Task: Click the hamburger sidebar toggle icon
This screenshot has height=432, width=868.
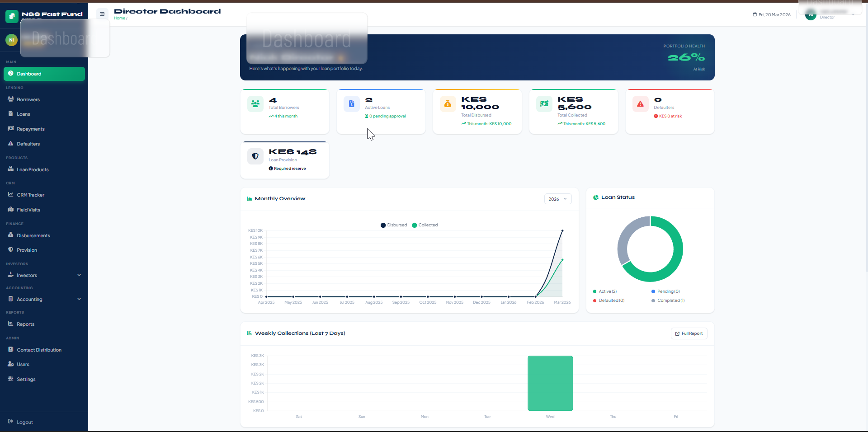Action: pyautogui.click(x=102, y=14)
